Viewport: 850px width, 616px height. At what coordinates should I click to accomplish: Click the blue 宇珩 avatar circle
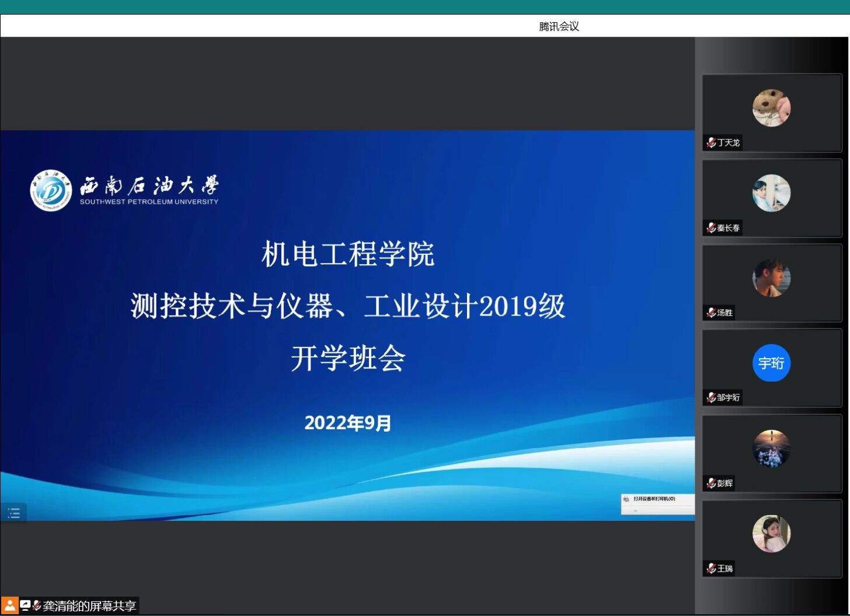point(771,363)
